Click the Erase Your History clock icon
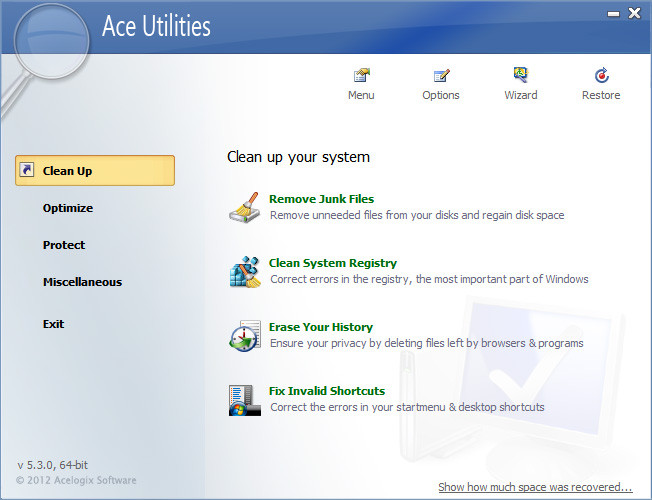This screenshot has width=652, height=500. click(x=245, y=336)
